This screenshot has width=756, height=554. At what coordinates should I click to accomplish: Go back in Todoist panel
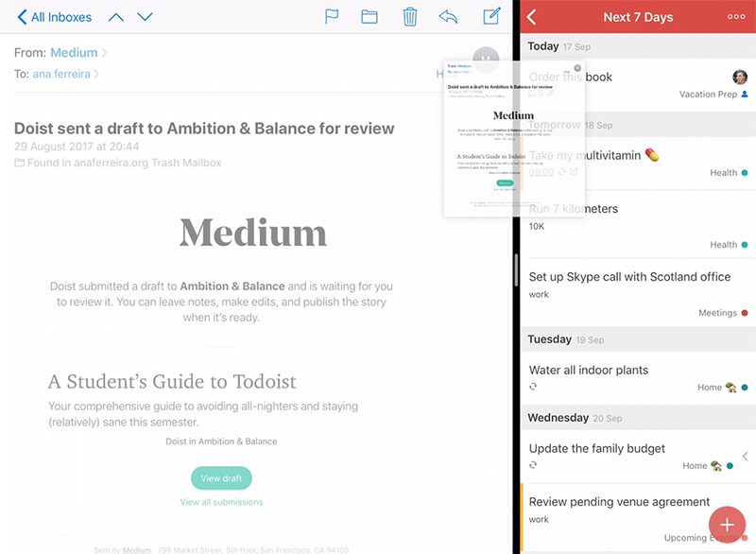pyautogui.click(x=531, y=17)
